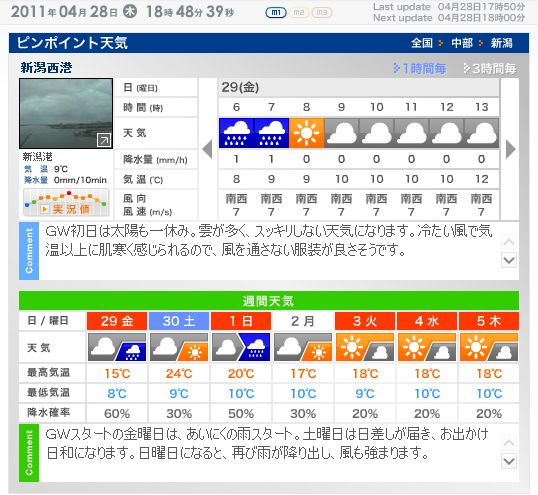Select the m3 mode toggle
The image size is (538, 495).
(321, 13)
